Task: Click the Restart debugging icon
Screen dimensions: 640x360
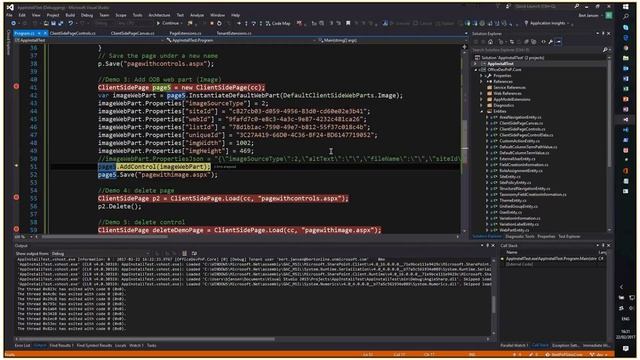Action: point(219,23)
